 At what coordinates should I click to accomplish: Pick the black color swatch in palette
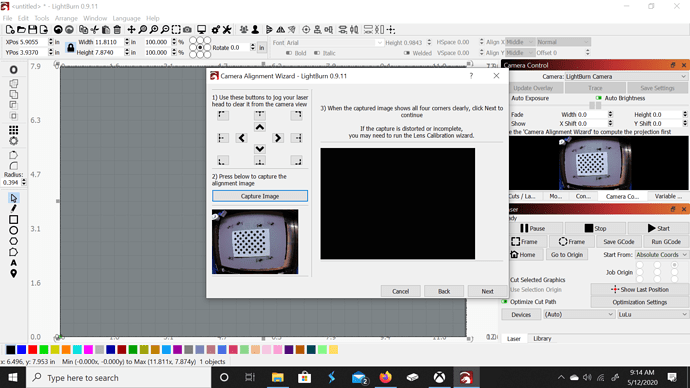[11, 350]
